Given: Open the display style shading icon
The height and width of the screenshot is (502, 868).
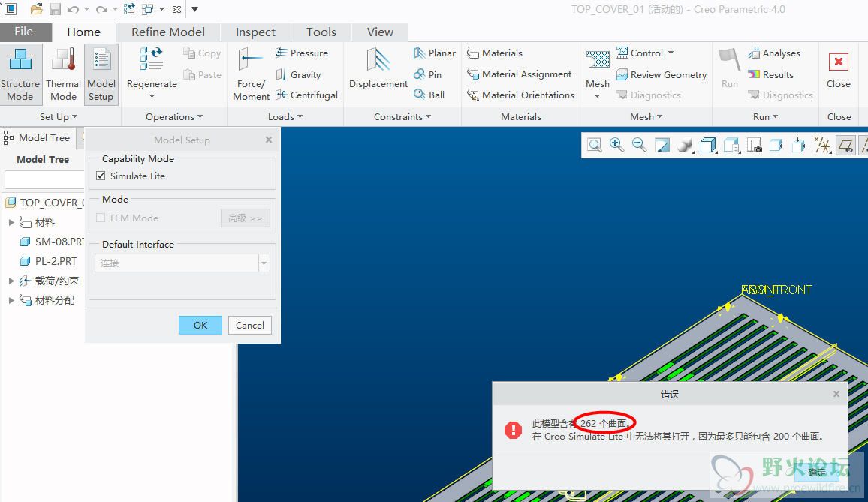Looking at the screenshot, I should point(686,145).
